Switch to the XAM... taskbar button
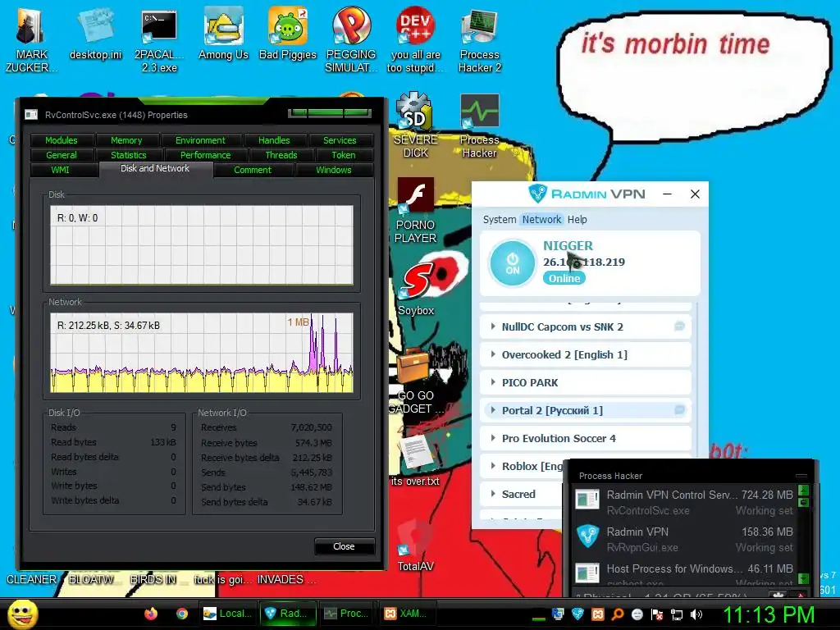 point(409,614)
